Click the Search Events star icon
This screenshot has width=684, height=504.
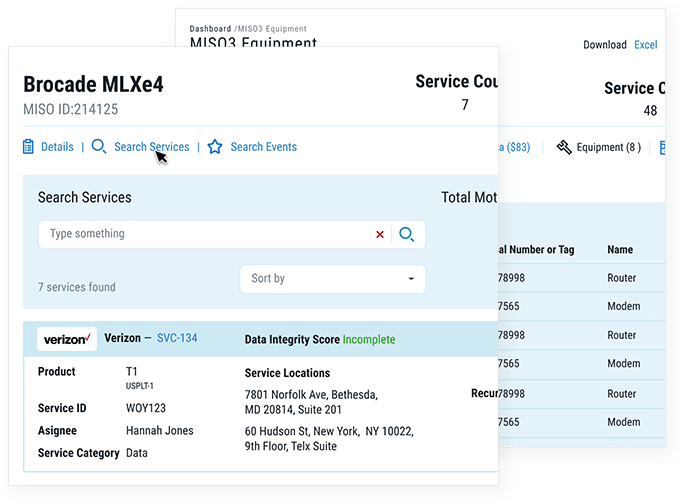click(215, 147)
